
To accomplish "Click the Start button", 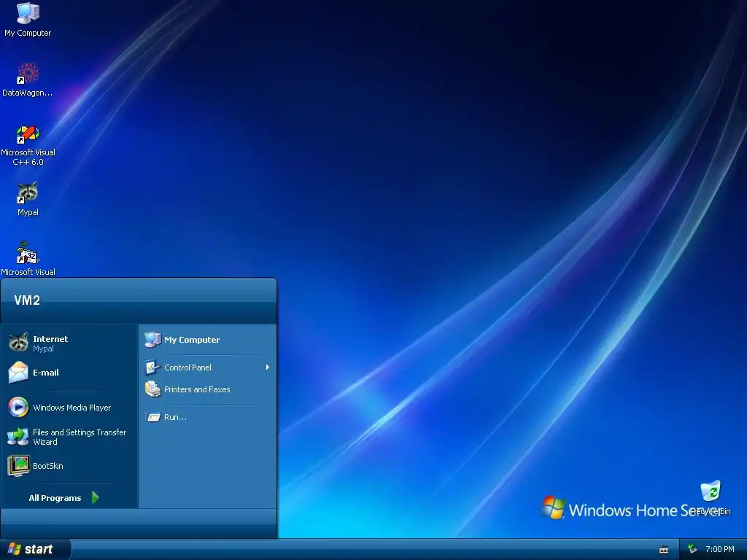I will click(x=35, y=549).
